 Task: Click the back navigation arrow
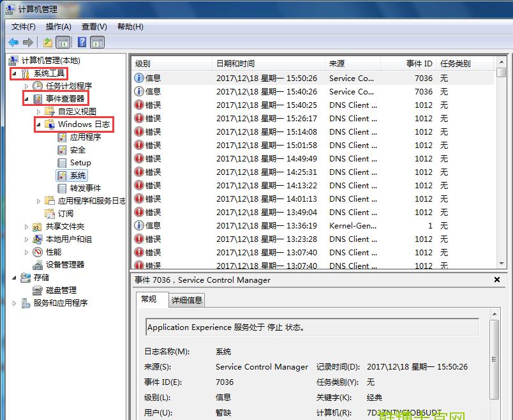click(x=14, y=42)
